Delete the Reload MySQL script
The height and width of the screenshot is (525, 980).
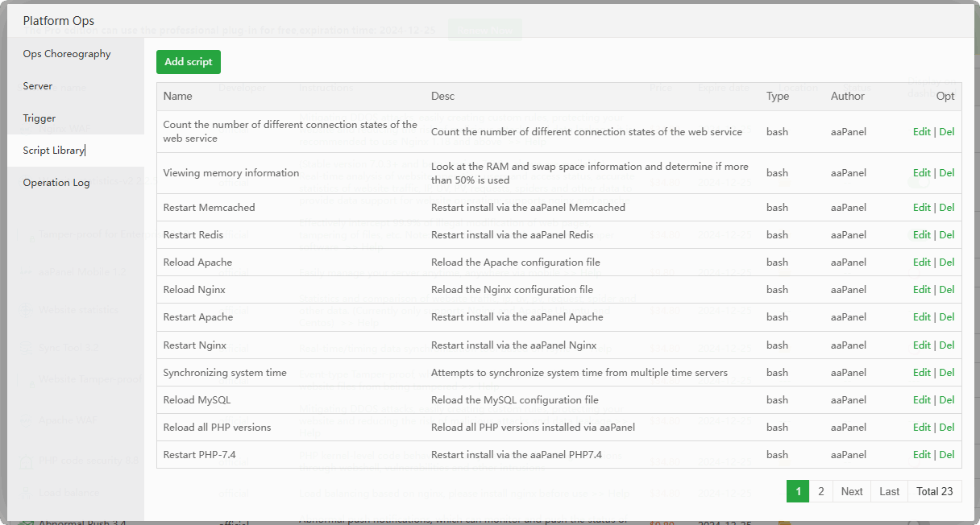pyautogui.click(x=947, y=400)
